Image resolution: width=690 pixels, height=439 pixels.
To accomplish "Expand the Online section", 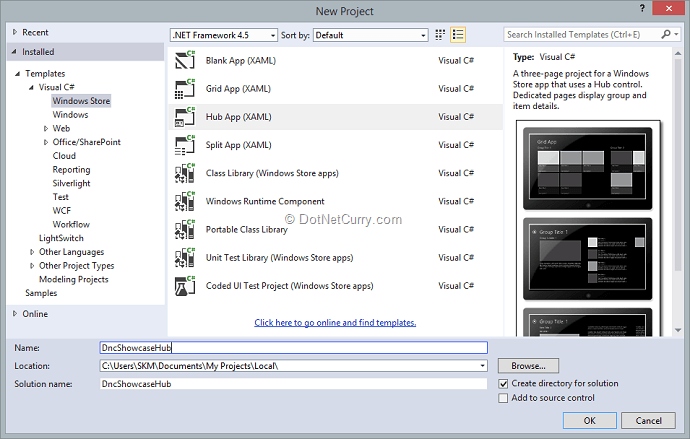I will click(x=15, y=314).
